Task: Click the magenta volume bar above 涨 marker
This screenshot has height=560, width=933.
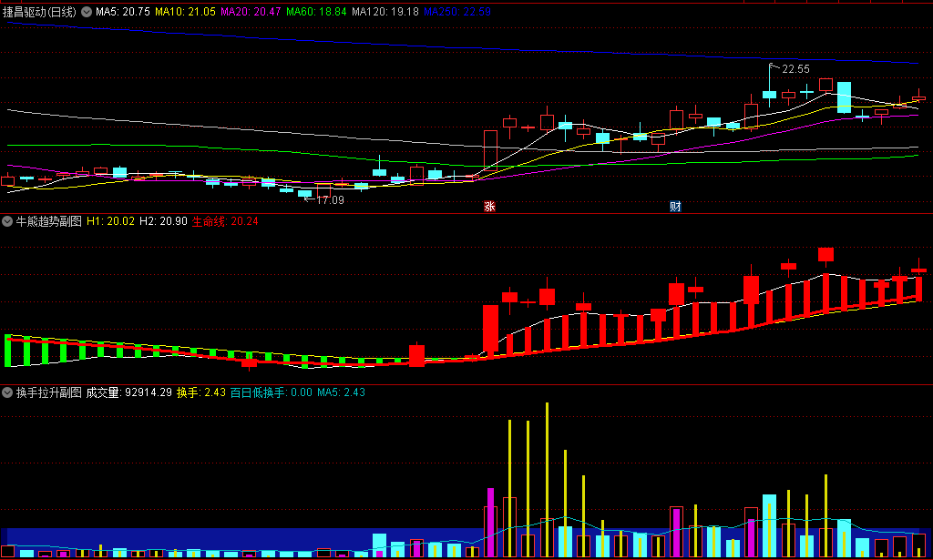Action: click(x=490, y=522)
